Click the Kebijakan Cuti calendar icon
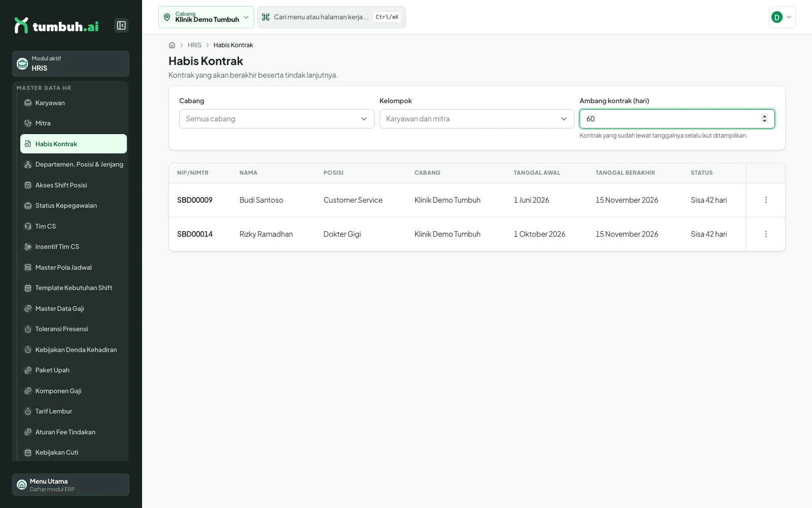Image resolution: width=812 pixels, height=508 pixels. click(28, 453)
